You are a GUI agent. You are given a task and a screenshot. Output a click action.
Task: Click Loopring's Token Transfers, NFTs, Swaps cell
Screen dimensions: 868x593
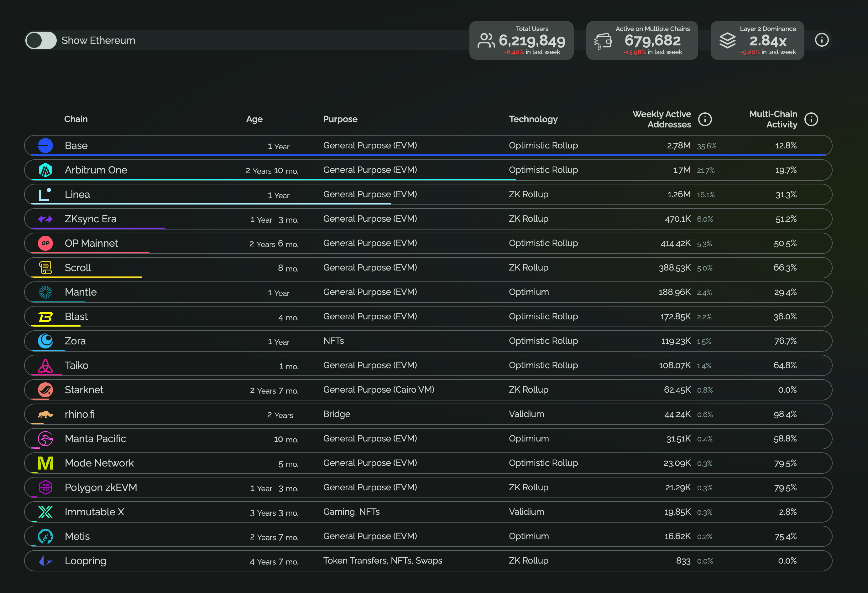click(383, 560)
